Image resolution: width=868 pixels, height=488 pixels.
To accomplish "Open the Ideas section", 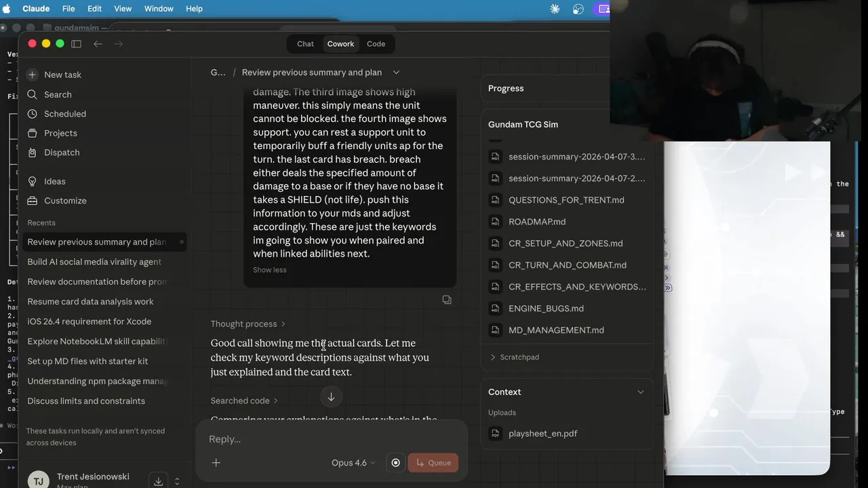I will pos(55,181).
